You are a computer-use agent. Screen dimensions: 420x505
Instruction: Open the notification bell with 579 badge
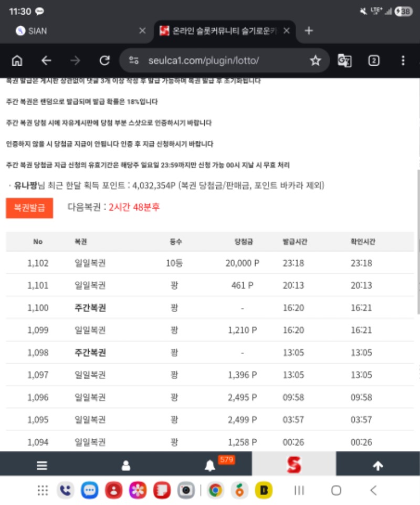pyautogui.click(x=210, y=465)
